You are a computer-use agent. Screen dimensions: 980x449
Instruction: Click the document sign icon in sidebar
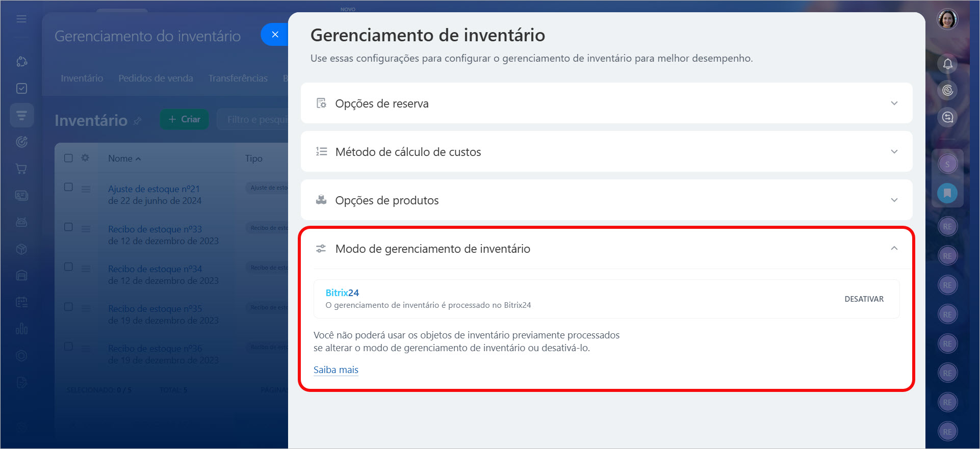click(x=21, y=383)
